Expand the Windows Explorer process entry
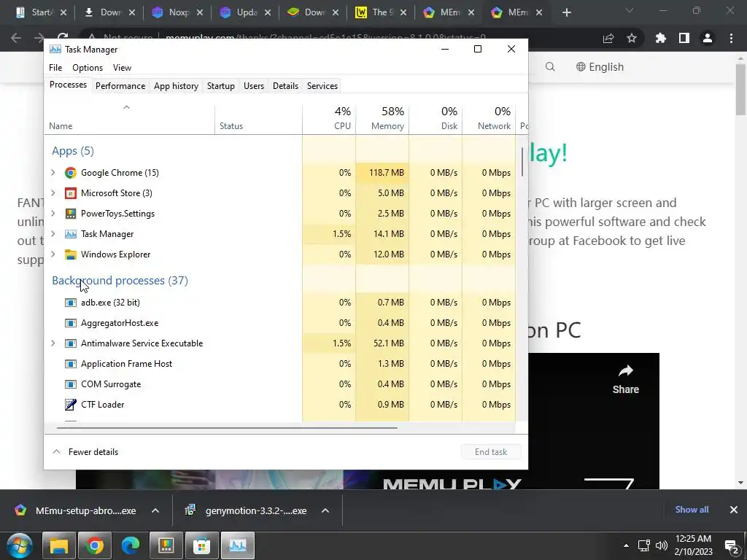The image size is (747, 560). pyautogui.click(x=53, y=254)
